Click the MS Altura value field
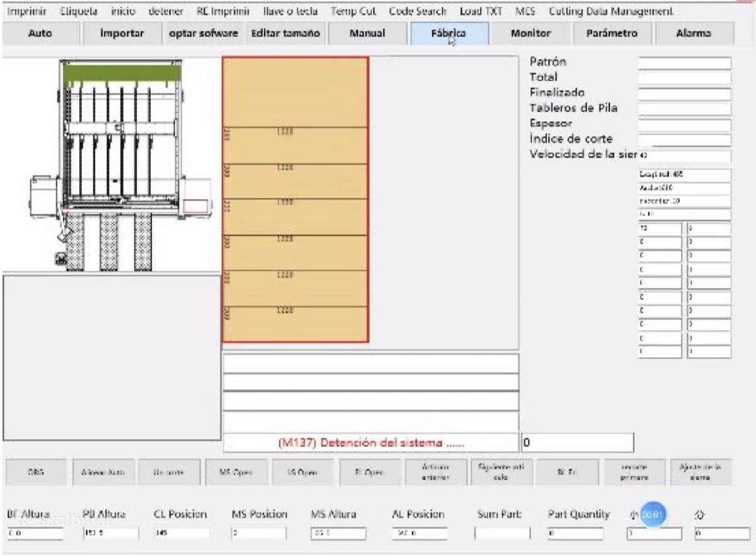Viewport: 756px width, 557px height. point(338,534)
